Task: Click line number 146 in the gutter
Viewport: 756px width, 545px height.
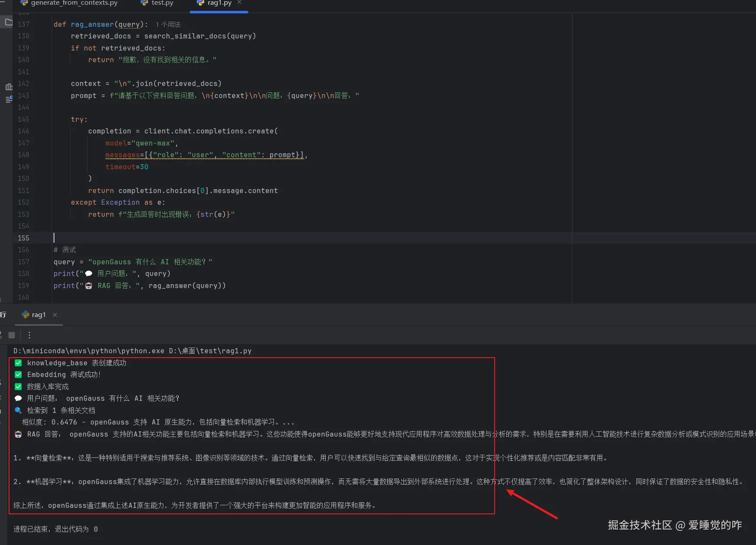Action: (23, 131)
